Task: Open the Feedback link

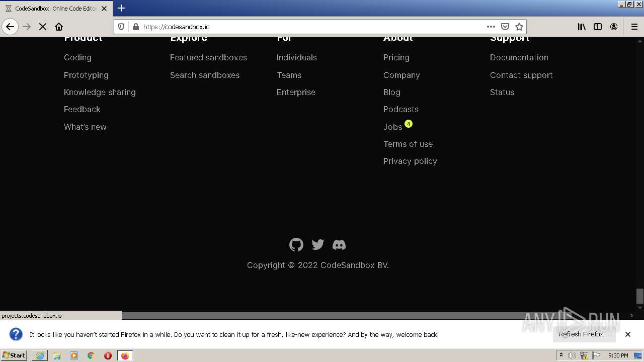Action: (82, 109)
